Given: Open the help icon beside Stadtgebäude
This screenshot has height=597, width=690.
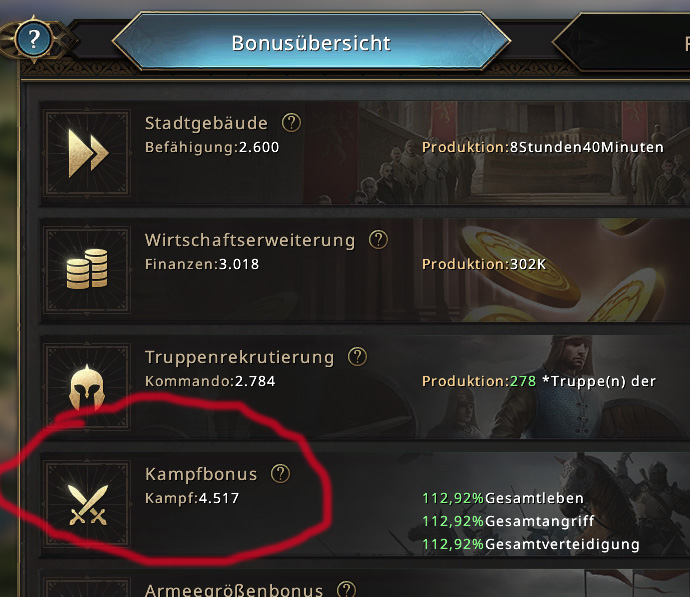Looking at the screenshot, I should click(291, 123).
